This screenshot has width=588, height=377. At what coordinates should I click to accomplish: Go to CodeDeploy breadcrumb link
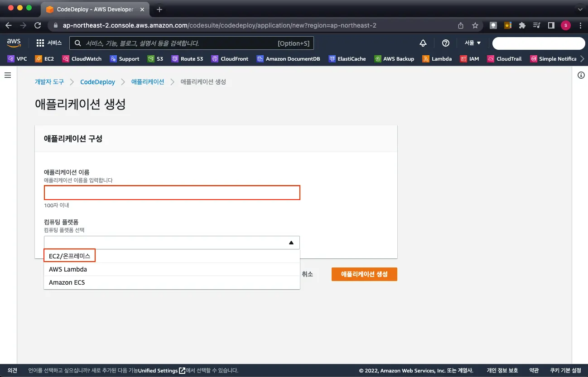click(97, 82)
